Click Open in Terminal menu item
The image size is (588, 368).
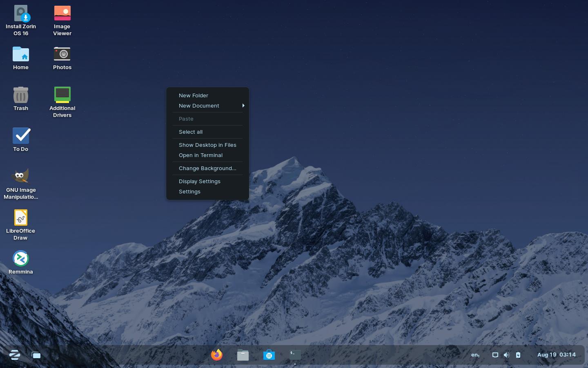[200, 155]
